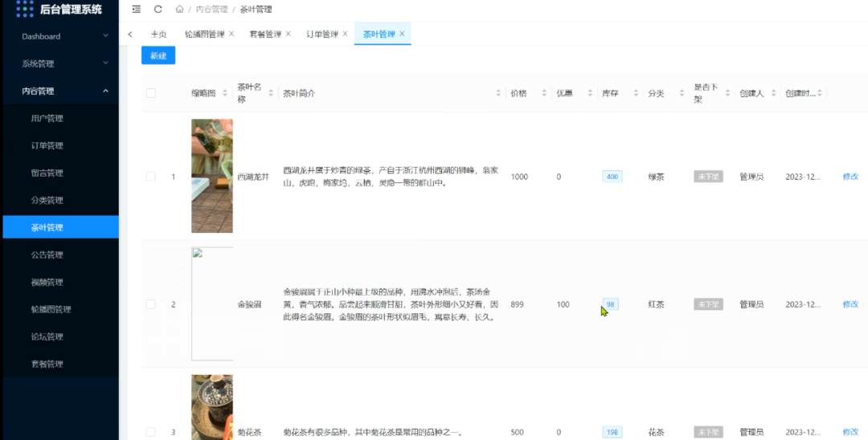Open 分类管理 in sidebar
The height and width of the screenshot is (440, 868).
[x=61, y=200]
